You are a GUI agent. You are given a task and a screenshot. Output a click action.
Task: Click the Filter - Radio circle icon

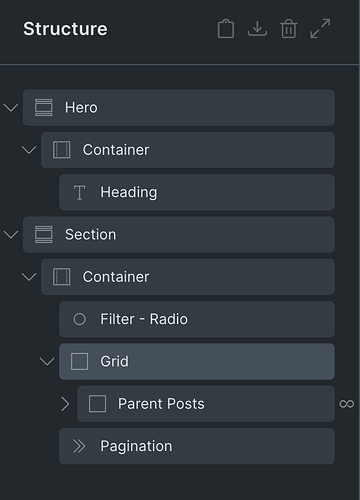79,319
